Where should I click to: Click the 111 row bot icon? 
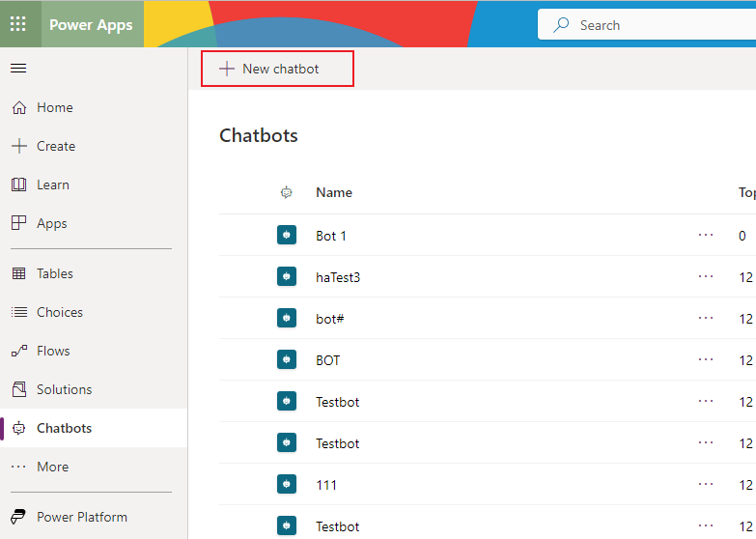pos(287,485)
